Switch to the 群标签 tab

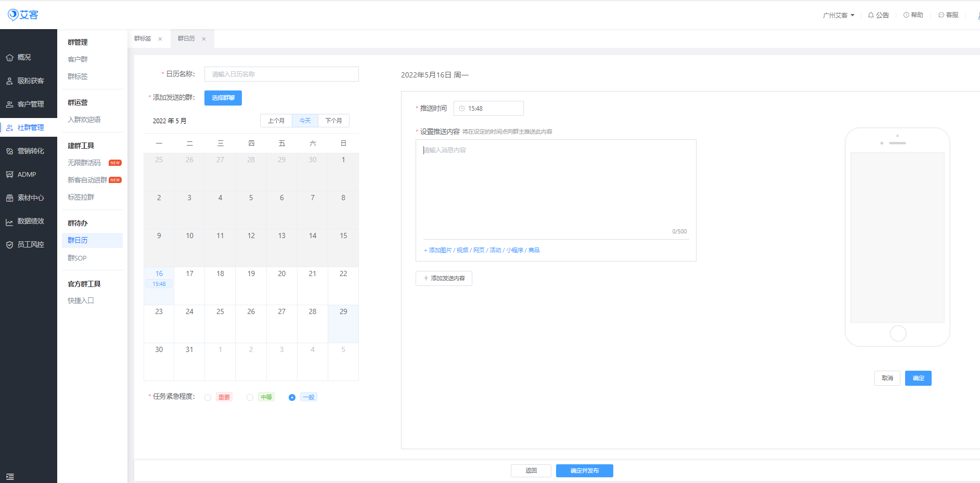[x=143, y=38]
